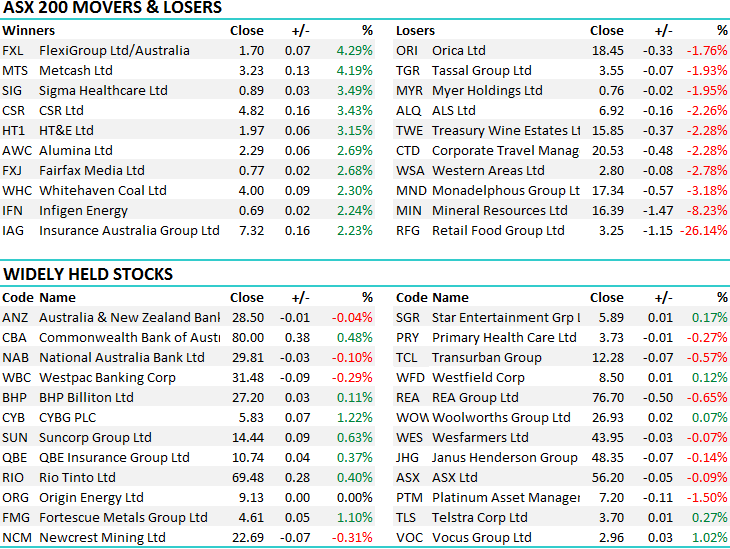Click the -26.14% loss value

click(703, 230)
